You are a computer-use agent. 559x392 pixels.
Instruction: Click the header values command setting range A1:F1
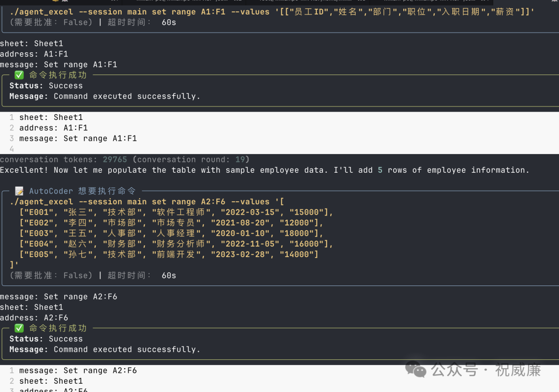pyautogui.click(x=272, y=12)
